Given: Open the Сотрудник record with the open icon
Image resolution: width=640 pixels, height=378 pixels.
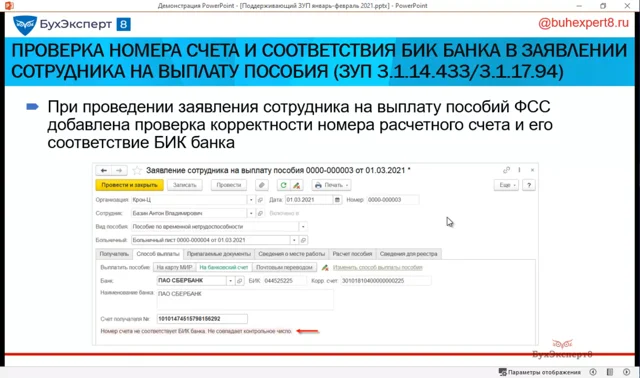Looking at the screenshot, I should click(260, 213).
